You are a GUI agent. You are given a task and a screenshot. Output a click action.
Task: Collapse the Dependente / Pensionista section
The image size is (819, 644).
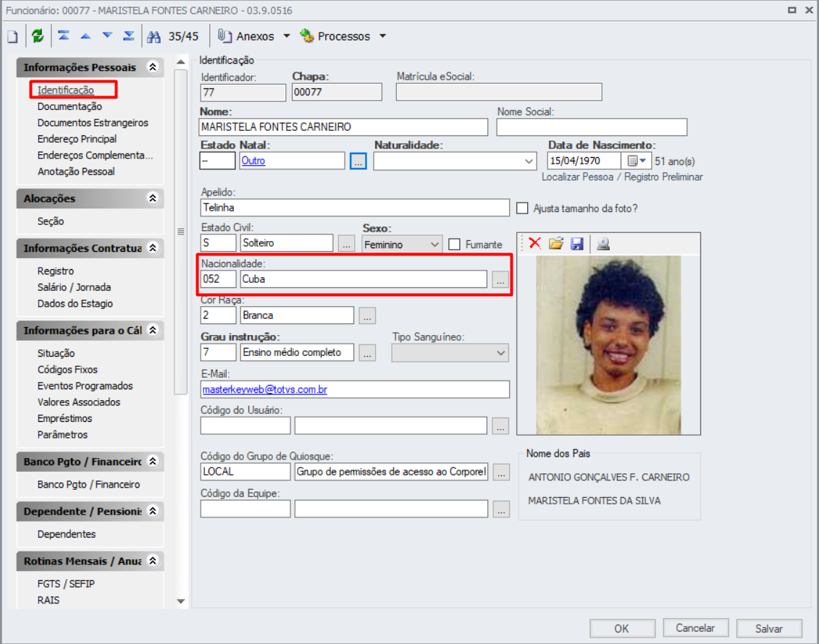pos(153,510)
